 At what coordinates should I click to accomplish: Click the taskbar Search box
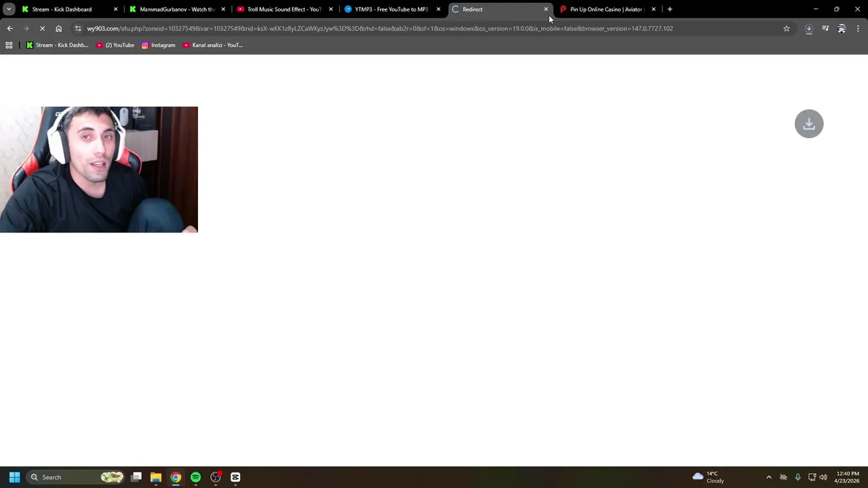(77, 477)
